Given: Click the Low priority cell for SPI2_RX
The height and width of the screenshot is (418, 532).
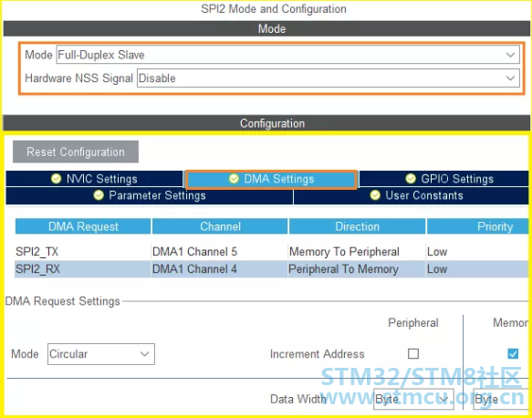Looking at the screenshot, I should (477, 269).
